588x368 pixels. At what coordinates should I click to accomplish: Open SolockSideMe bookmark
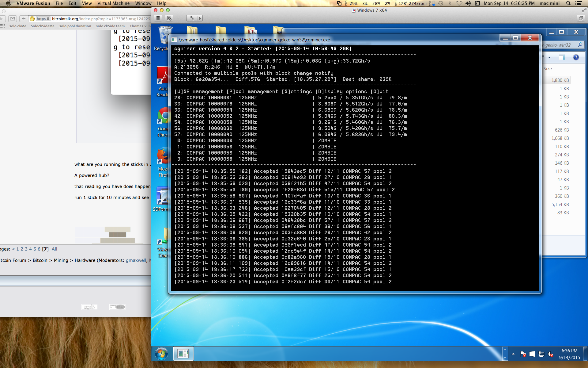(x=43, y=26)
